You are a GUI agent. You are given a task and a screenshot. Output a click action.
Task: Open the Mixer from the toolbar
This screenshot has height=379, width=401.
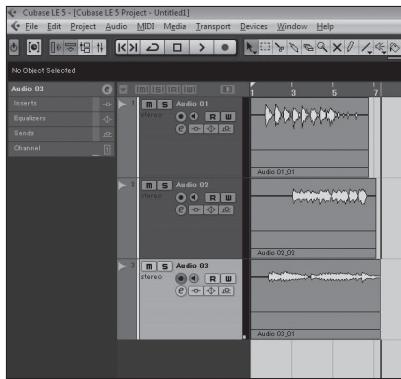pos(100,47)
